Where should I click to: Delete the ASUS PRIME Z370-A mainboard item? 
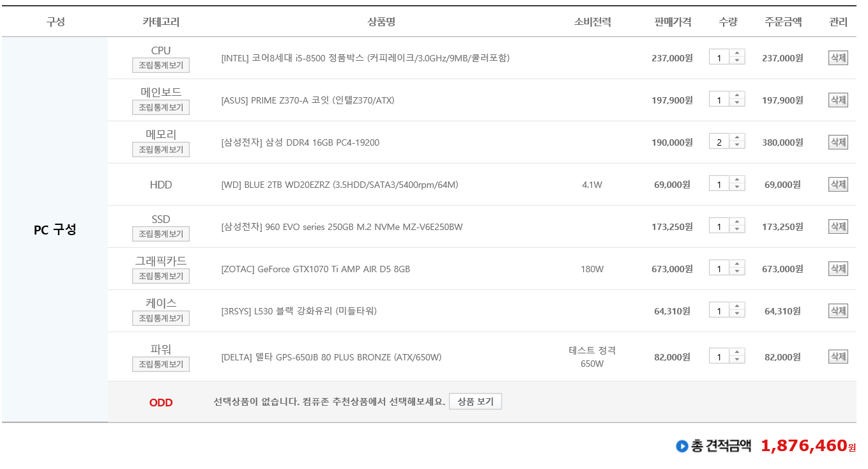coord(838,100)
